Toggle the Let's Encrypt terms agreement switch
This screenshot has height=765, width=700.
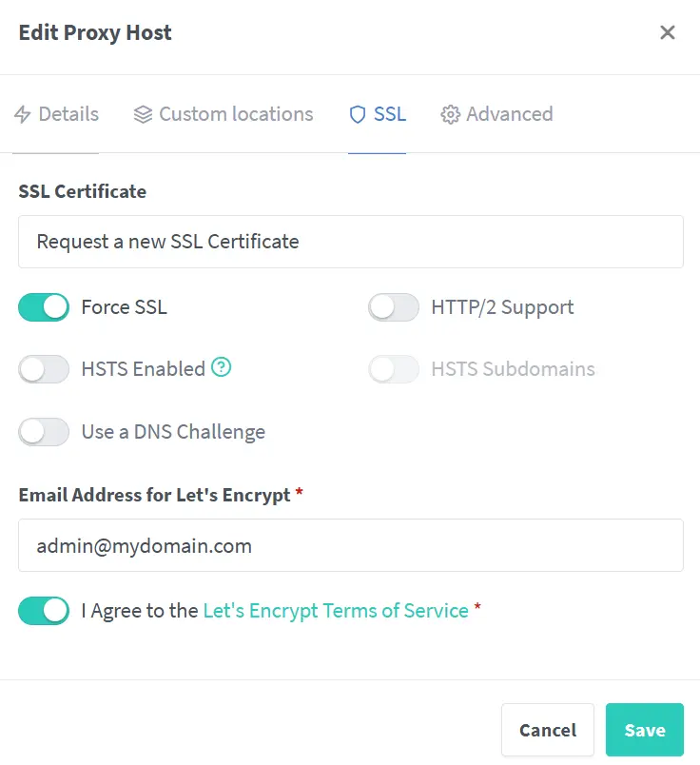[44, 611]
